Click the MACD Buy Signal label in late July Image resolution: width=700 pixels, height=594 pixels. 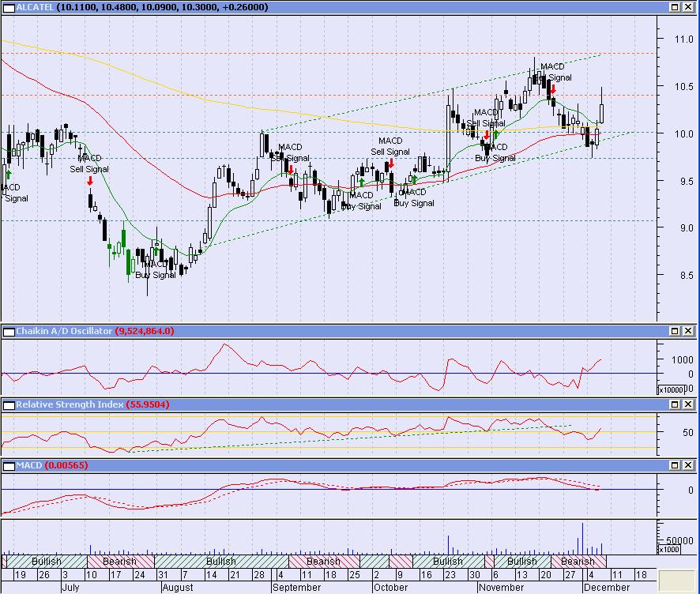[x=156, y=270]
